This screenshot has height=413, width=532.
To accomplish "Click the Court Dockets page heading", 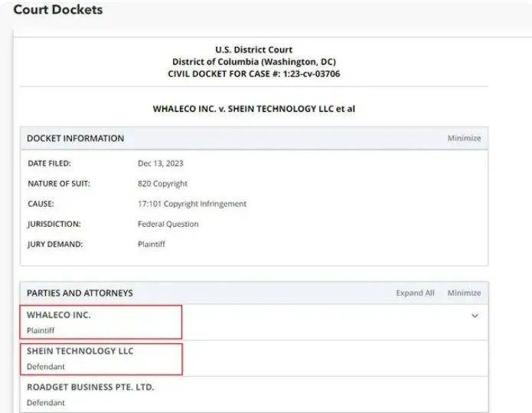I will [x=58, y=9].
